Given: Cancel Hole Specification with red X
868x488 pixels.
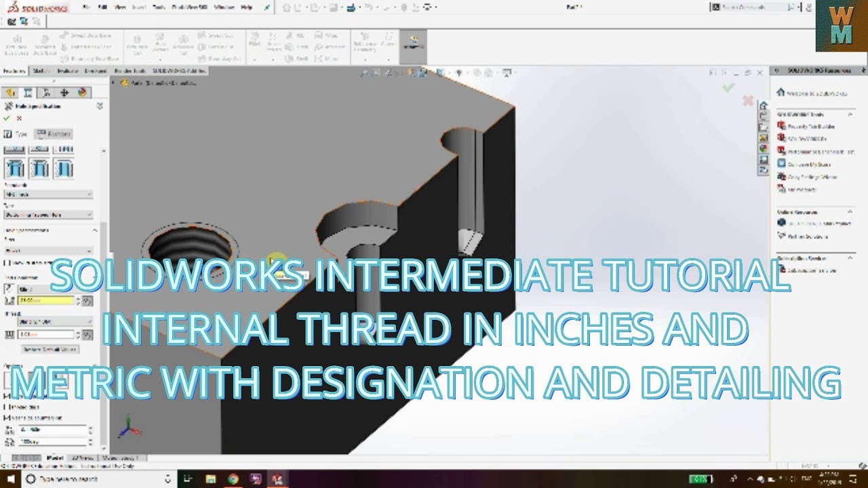Looking at the screenshot, I should point(19,118).
